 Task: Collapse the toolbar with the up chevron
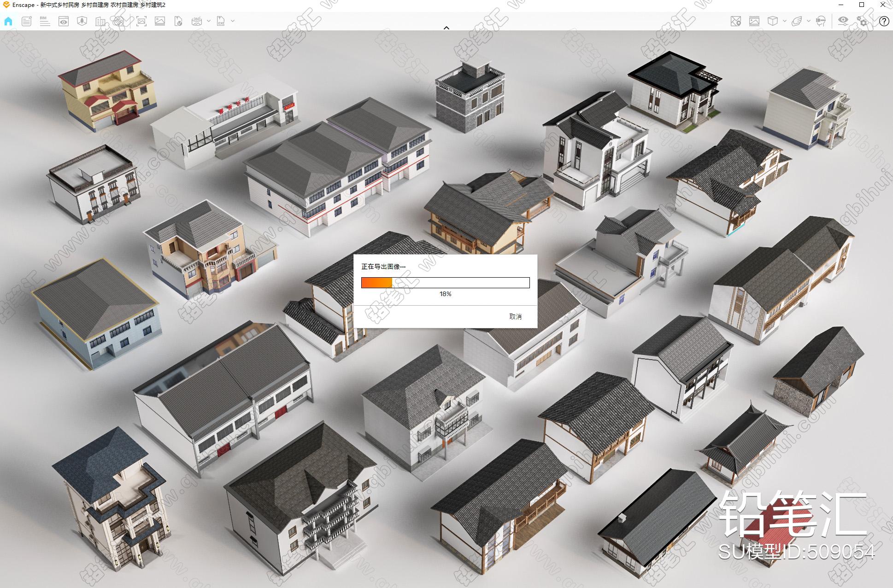coord(446,28)
